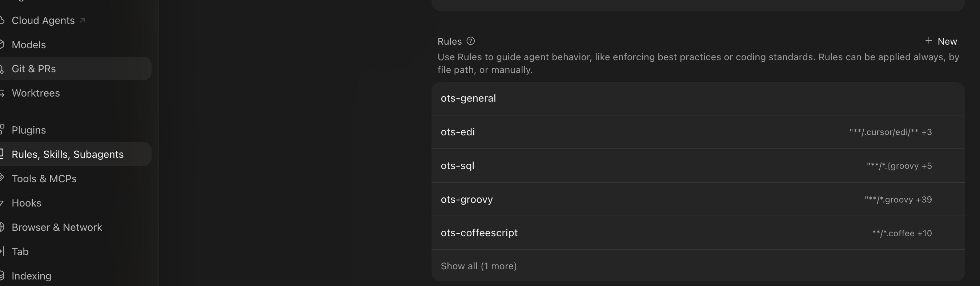Open Cloud Agents external link arrow

pos(82,21)
